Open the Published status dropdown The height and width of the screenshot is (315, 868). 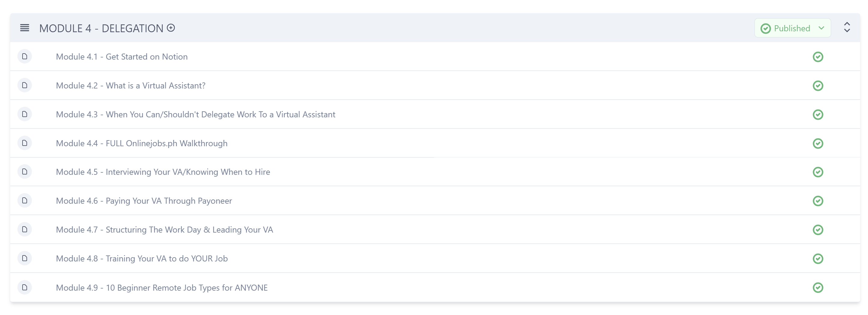click(793, 28)
